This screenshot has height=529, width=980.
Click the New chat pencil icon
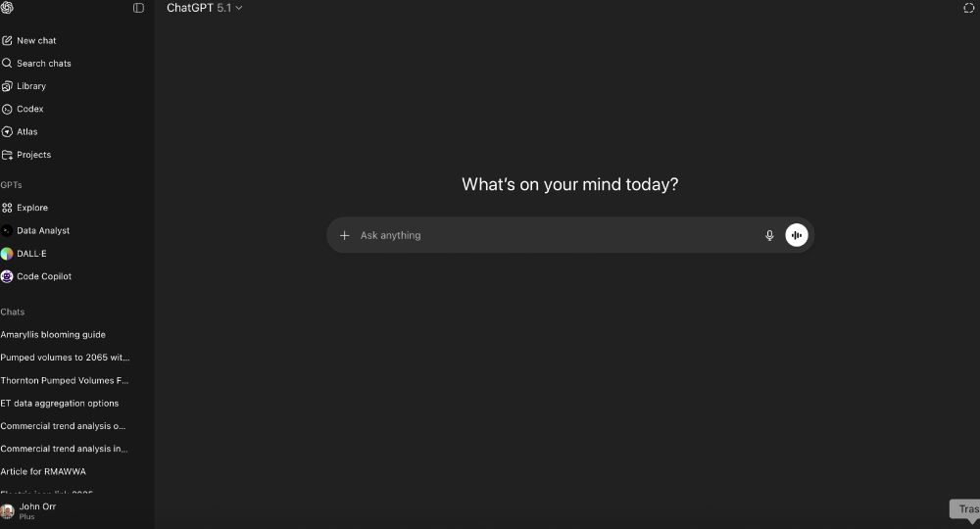(7, 40)
